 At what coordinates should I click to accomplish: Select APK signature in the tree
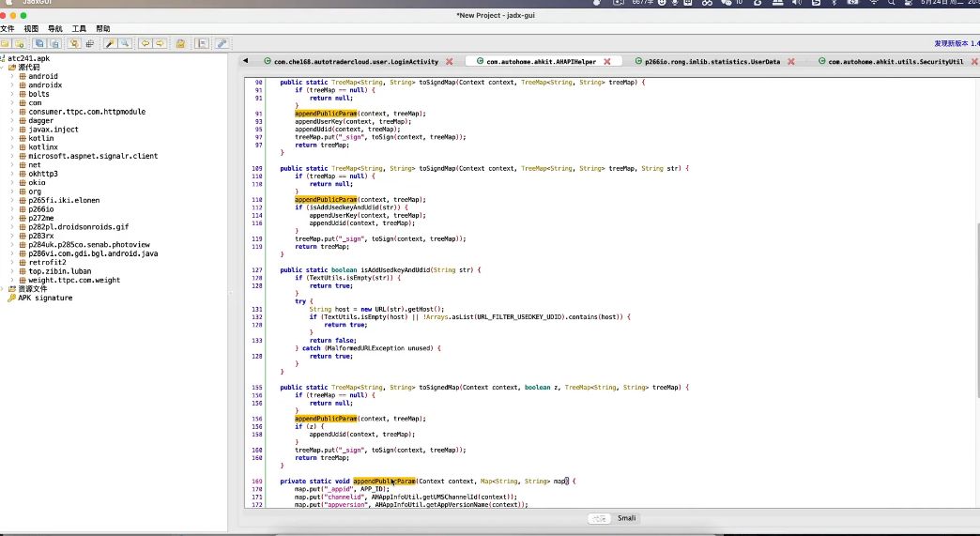(x=44, y=298)
